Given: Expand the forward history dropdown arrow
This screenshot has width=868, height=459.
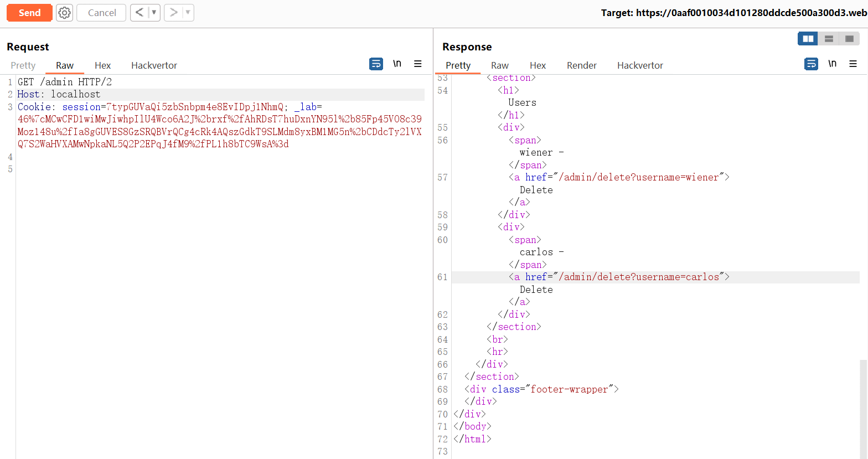Looking at the screenshot, I should [188, 13].
